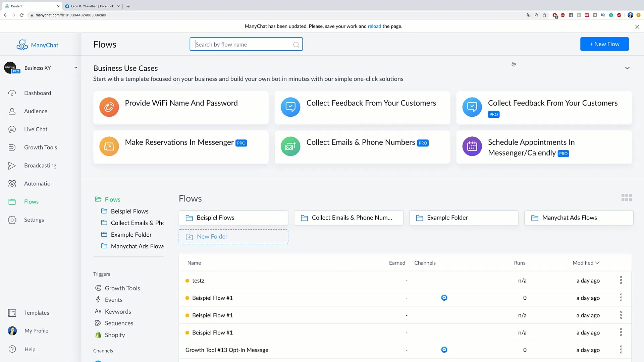The width and height of the screenshot is (644, 362).
Task: Open the Audience section icon
Action: coord(11,111)
